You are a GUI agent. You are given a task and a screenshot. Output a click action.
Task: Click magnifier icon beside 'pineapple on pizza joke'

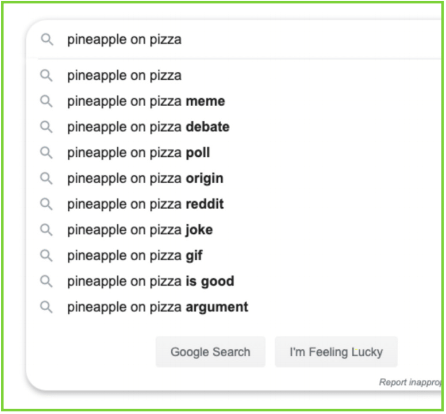[46, 230]
